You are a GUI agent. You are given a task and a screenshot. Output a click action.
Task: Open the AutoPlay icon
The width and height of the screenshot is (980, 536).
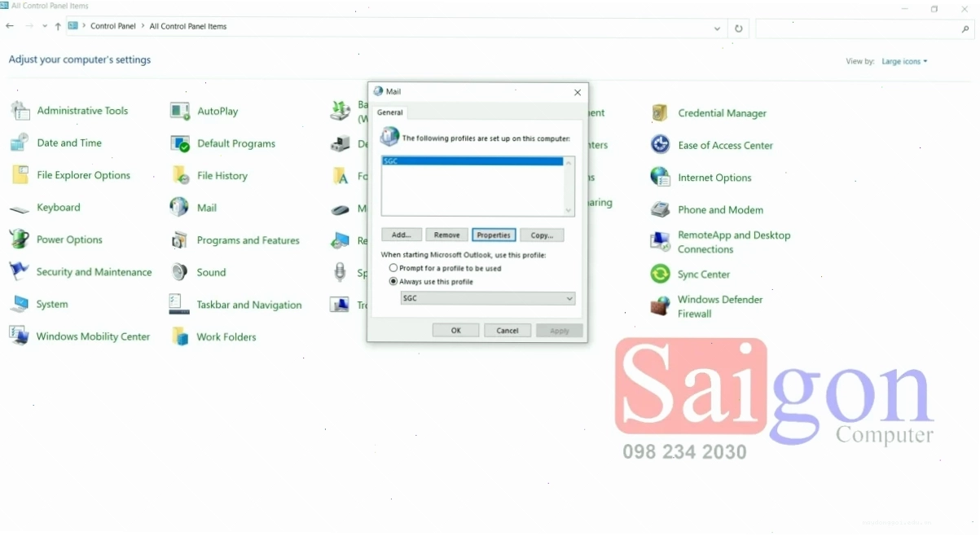pyautogui.click(x=180, y=111)
